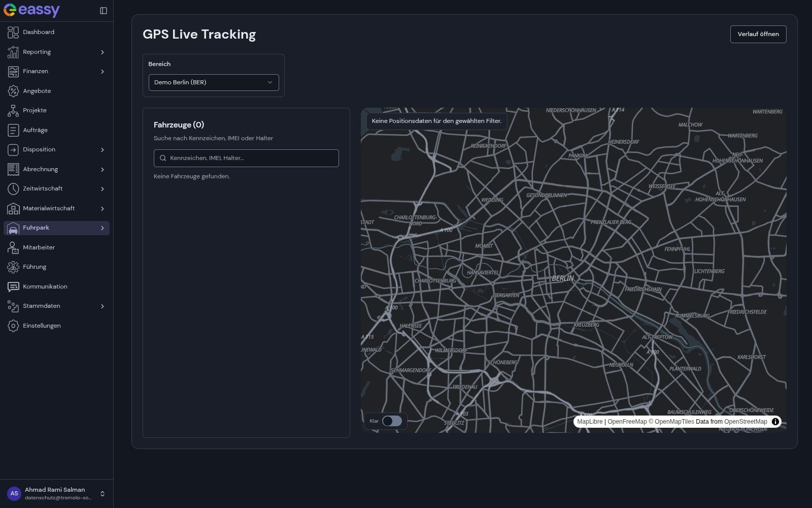
Task: Click the Zeitwirtschaft clock icon
Action: [13, 188]
